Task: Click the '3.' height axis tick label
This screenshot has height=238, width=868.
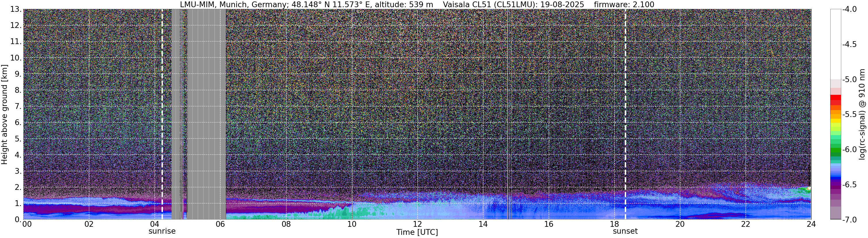Action: pyautogui.click(x=18, y=171)
